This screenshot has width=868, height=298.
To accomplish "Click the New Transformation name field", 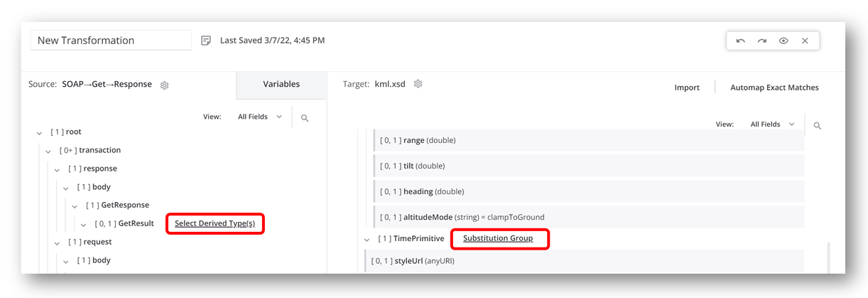I will tap(111, 41).
